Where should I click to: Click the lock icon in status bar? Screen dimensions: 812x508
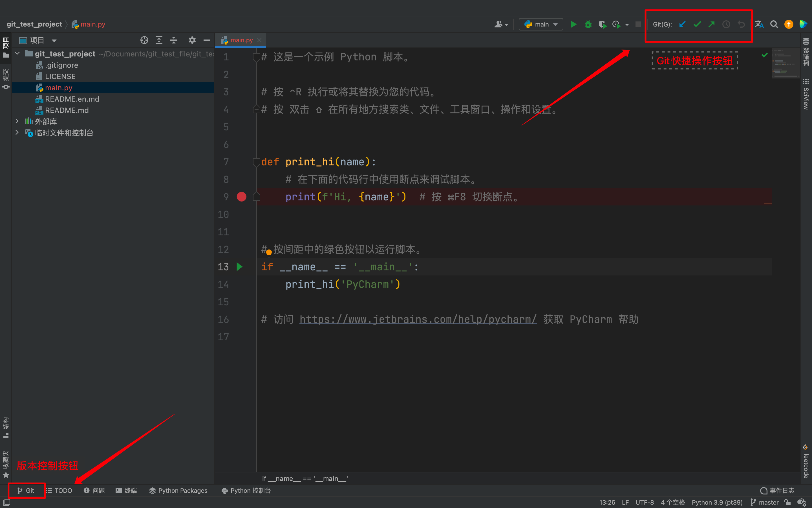point(787,502)
